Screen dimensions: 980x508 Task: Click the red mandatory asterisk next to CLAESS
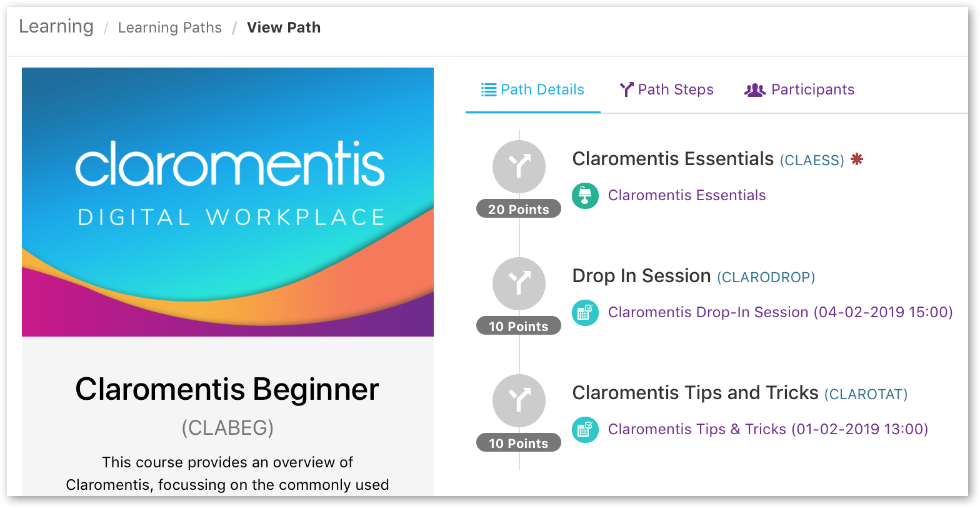(x=857, y=159)
